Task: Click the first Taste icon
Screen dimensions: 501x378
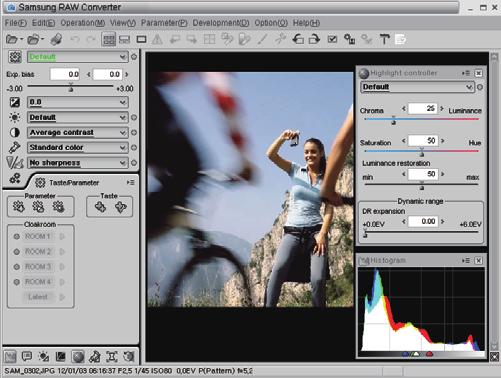Action: click(100, 207)
